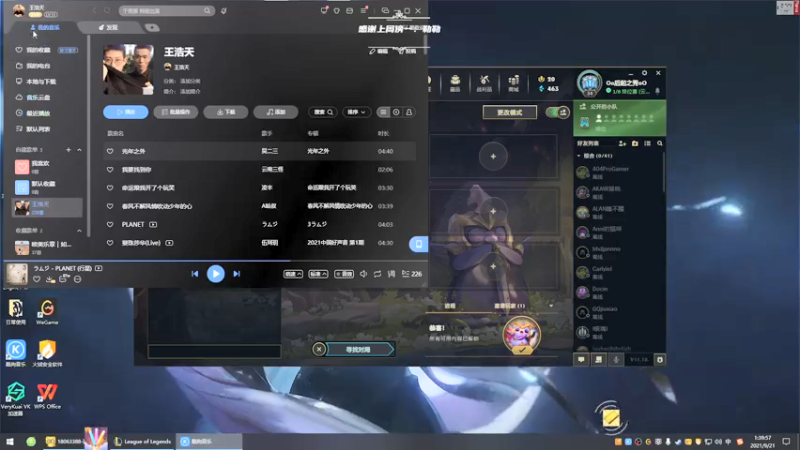
Task: Collapse the friends group in League
Action: coord(579,156)
